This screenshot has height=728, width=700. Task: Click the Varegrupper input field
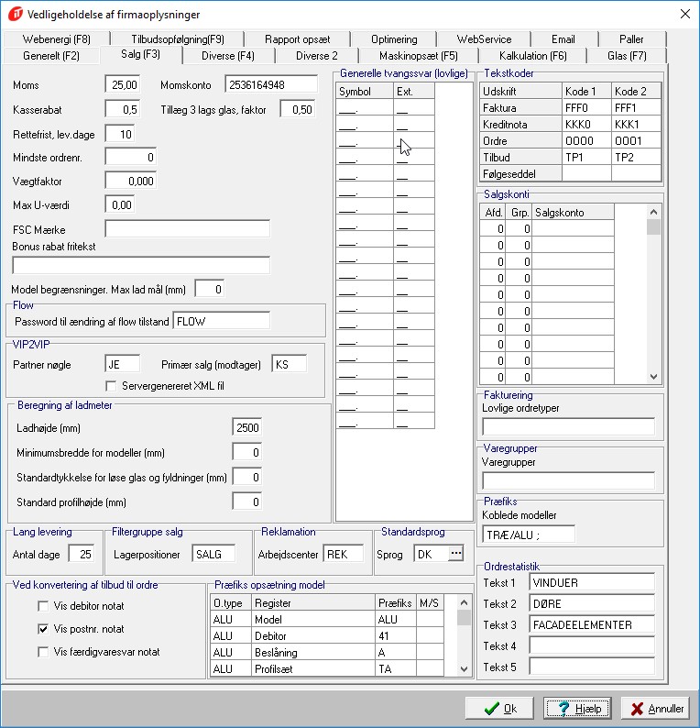(569, 480)
